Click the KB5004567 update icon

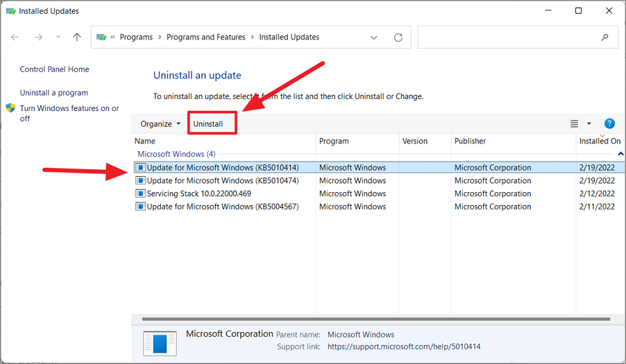pyautogui.click(x=140, y=207)
